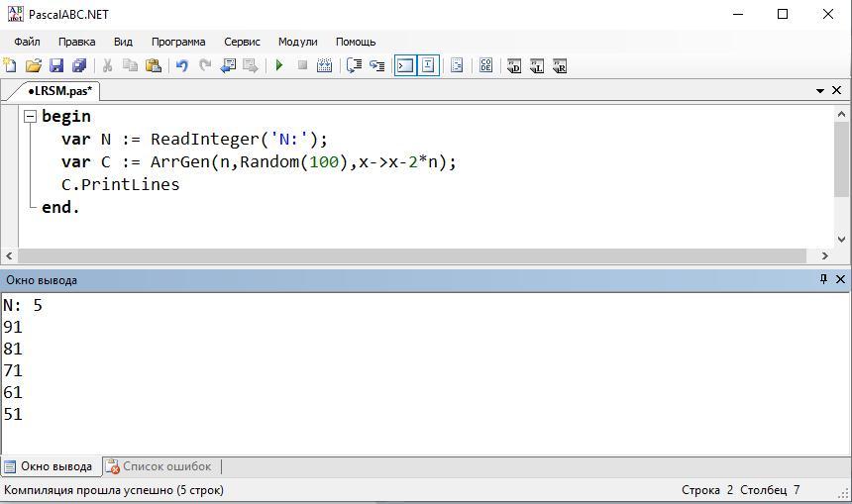852x504 pixels.
Task: Click the end. keyword in editor
Action: click(60, 208)
